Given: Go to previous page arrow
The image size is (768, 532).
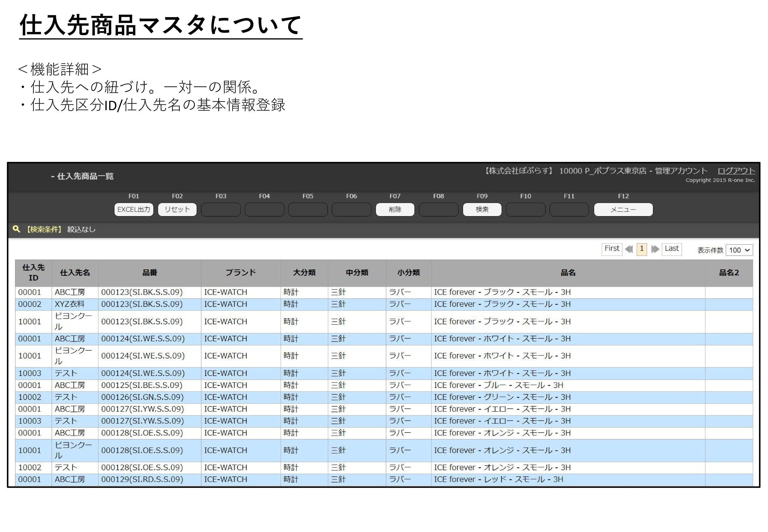Looking at the screenshot, I should tap(629, 249).
